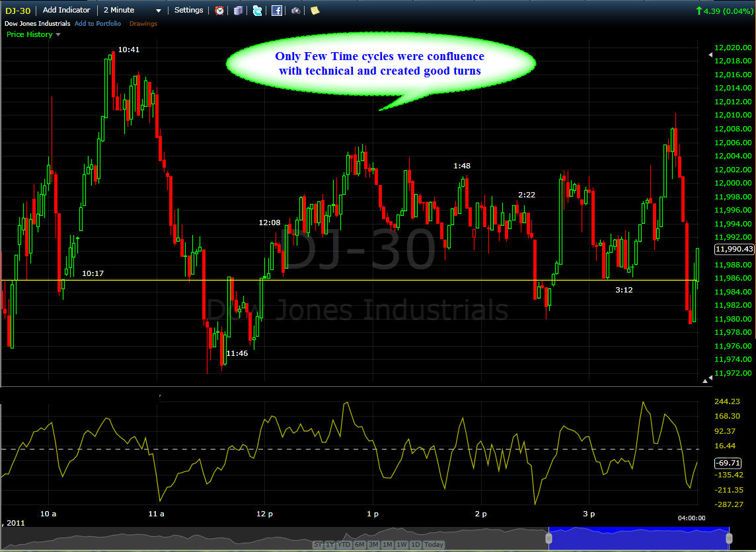The image size is (756, 552).
Task: Take a chart snapshot with camera icon
Action: coord(296,10)
